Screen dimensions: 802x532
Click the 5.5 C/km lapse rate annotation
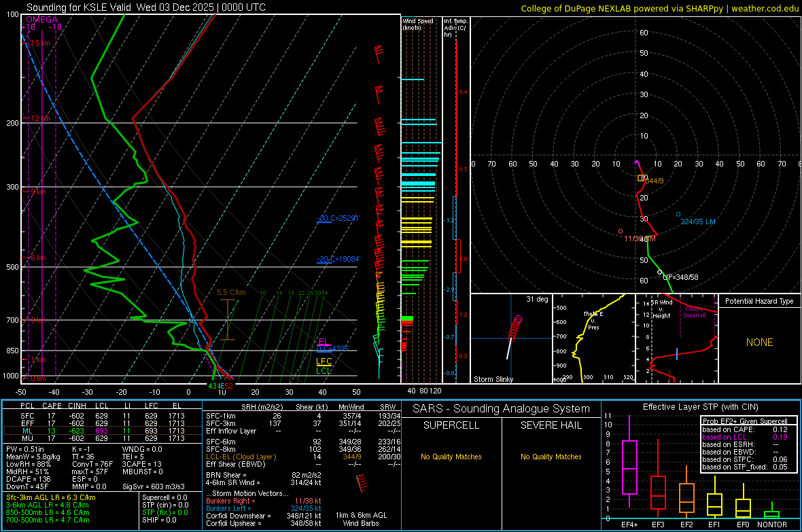(x=231, y=293)
